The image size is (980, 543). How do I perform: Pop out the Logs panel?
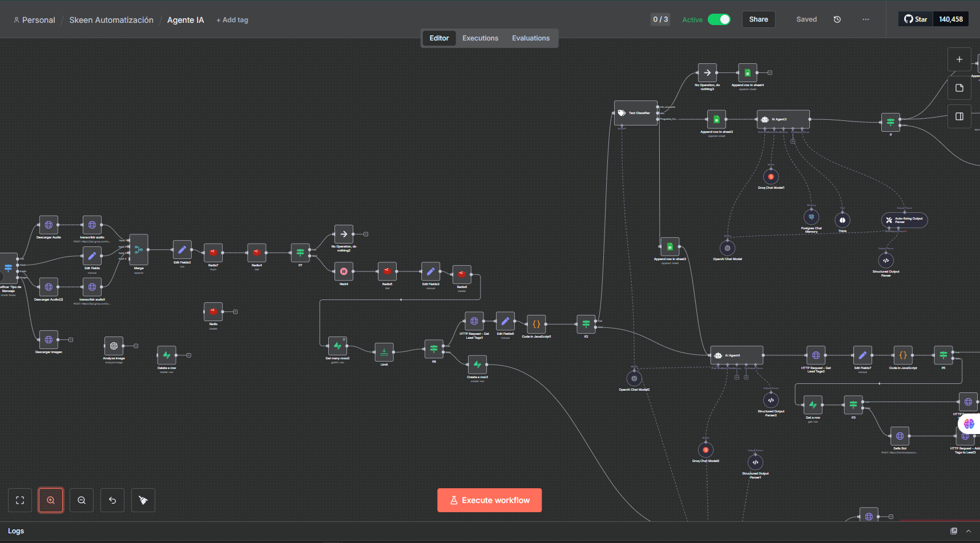point(953,531)
